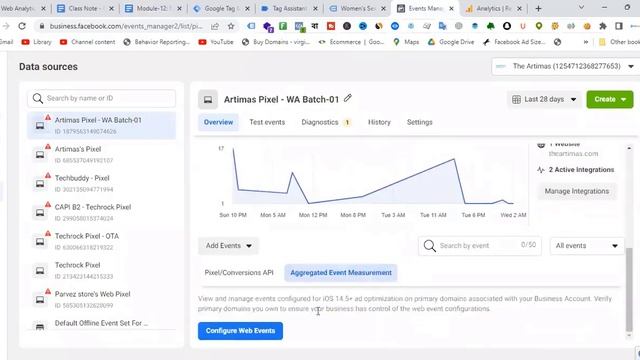The height and width of the screenshot is (360, 640).
Task: Click the pixel device icon beside header title
Action: [x=208, y=100]
